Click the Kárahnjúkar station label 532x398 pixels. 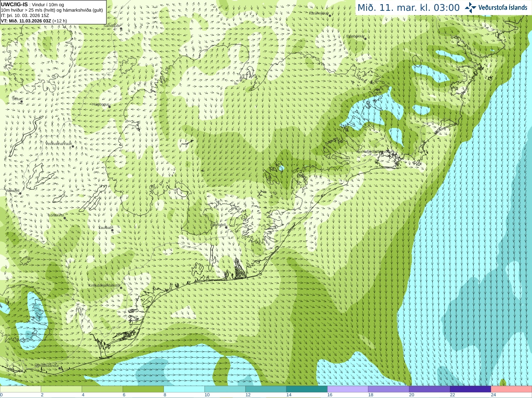pos(319,13)
